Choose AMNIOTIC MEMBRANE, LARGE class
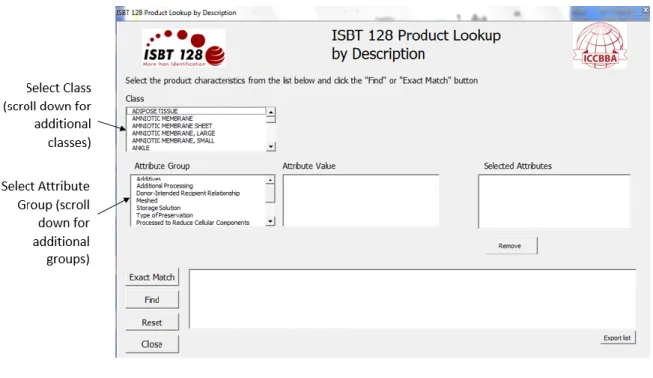This screenshot has width=653, height=378. coord(196,133)
